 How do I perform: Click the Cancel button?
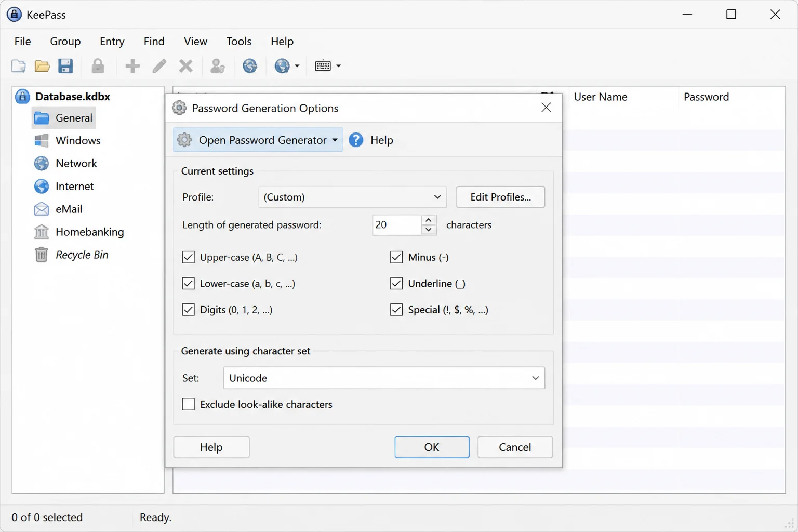click(x=515, y=447)
